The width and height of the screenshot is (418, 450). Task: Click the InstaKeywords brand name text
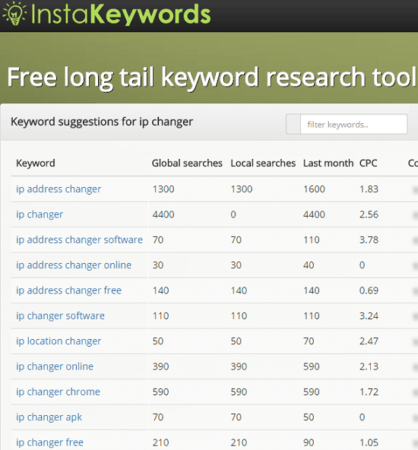coord(121,14)
